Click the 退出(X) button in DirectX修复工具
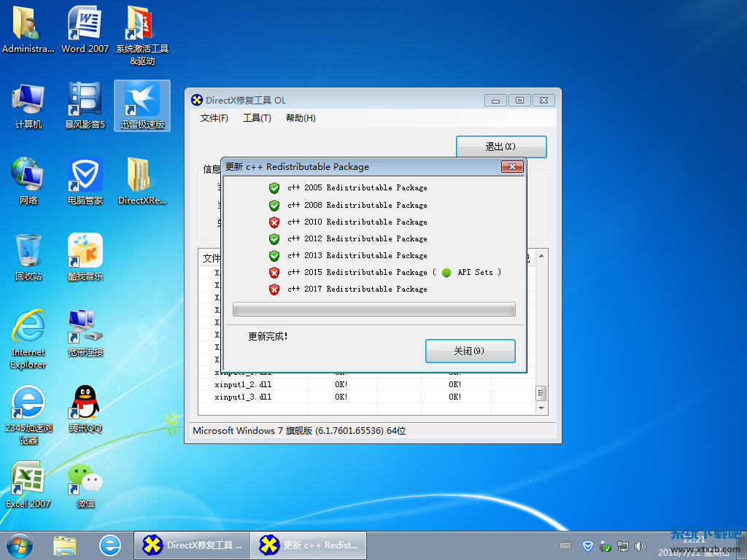Viewport: 747px width, 560px height. [501, 147]
